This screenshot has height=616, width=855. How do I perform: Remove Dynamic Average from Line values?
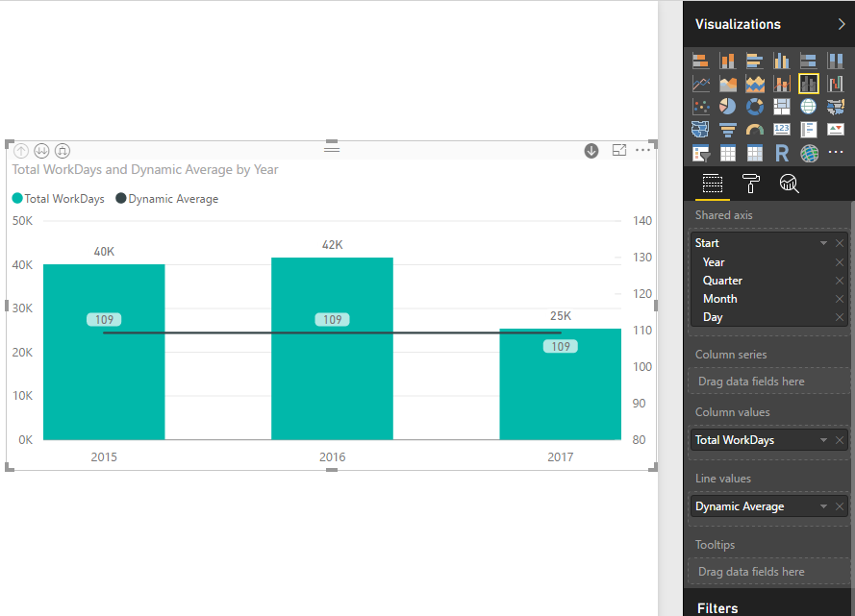pyautogui.click(x=840, y=506)
